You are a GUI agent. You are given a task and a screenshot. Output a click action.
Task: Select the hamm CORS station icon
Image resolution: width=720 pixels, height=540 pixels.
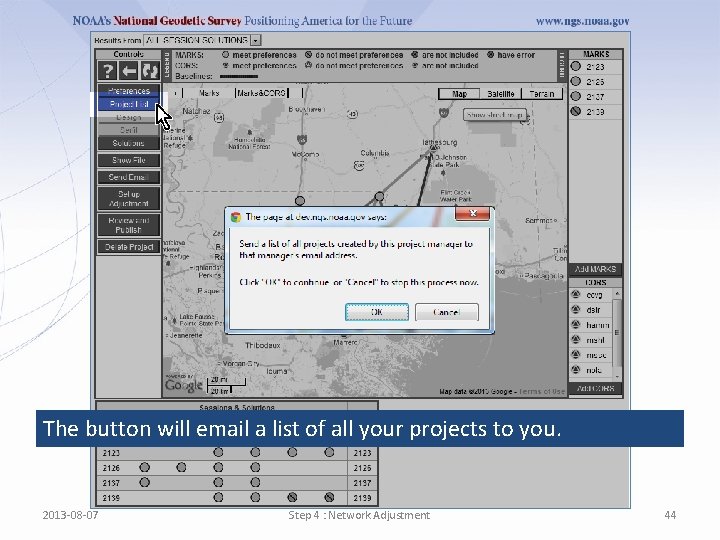[x=575, y=325]
